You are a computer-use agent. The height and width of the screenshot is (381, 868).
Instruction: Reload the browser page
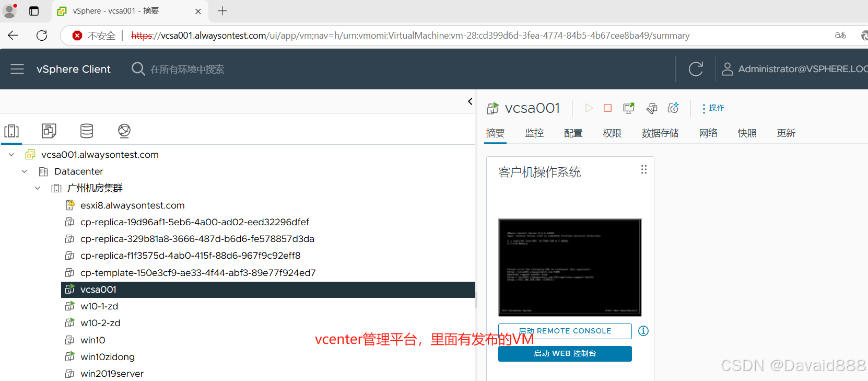(42, 36)
